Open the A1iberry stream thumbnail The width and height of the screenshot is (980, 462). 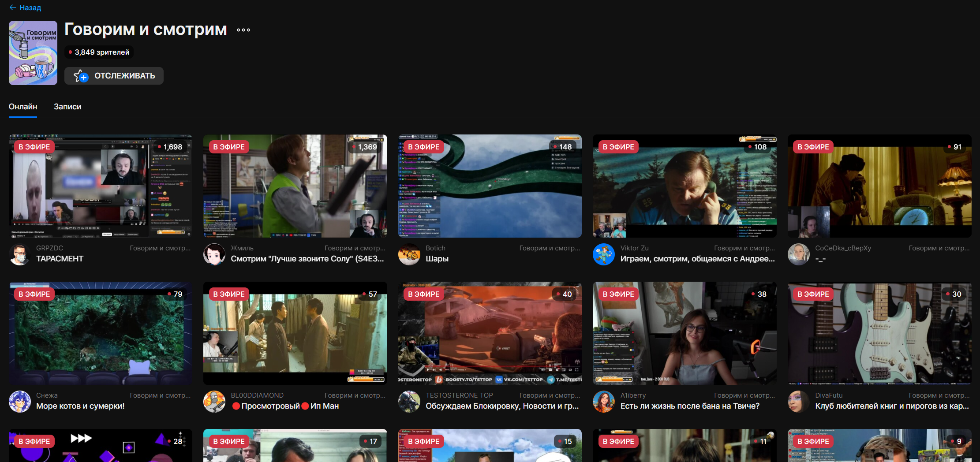pos(685,333)
